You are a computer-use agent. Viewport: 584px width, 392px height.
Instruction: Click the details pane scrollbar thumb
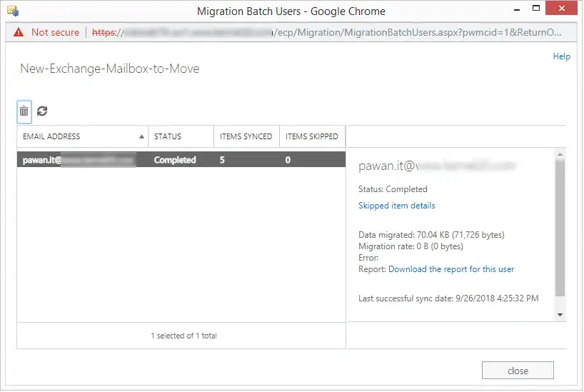pos(560,227)
